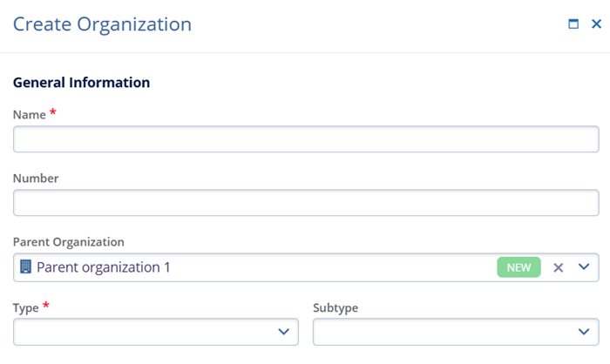The height and width of the screenshot is (364, 610).
Task: Open the Type dropdown chevron
Action: (283, 332)
